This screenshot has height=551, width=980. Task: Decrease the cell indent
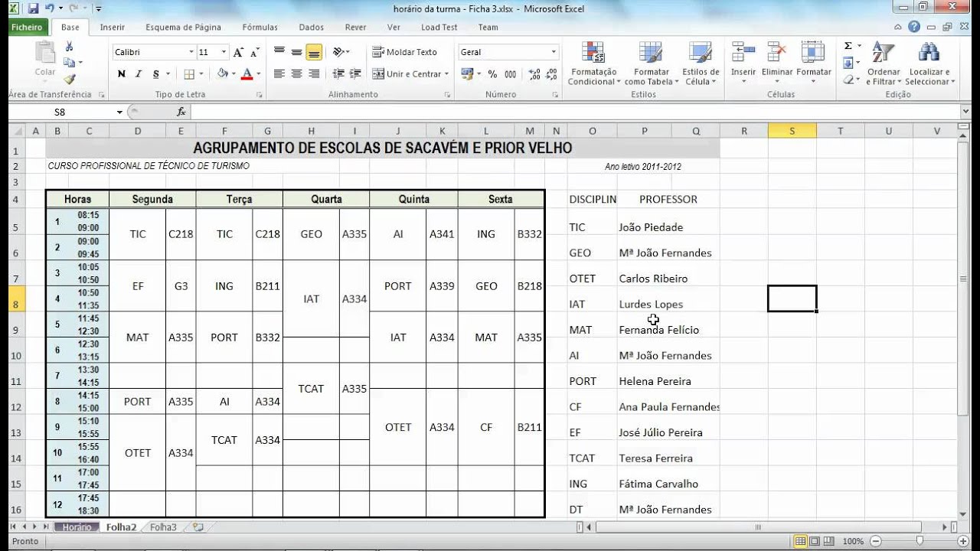tap(338, 74)
